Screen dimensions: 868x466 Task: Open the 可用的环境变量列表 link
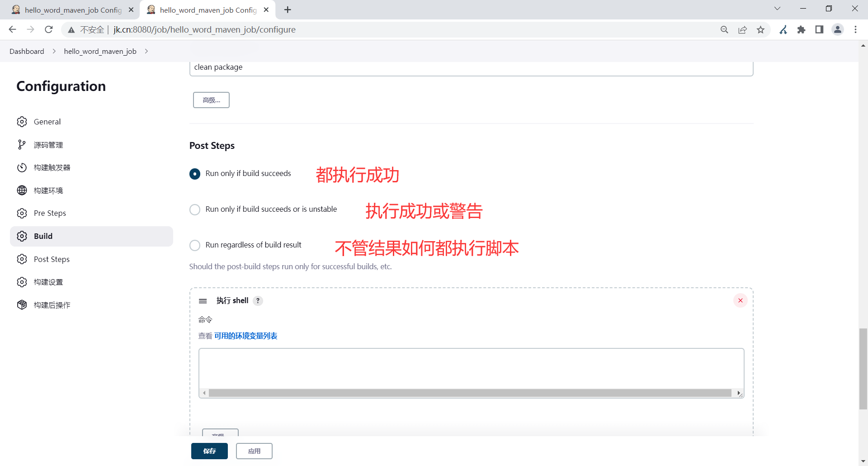[246, 336]
